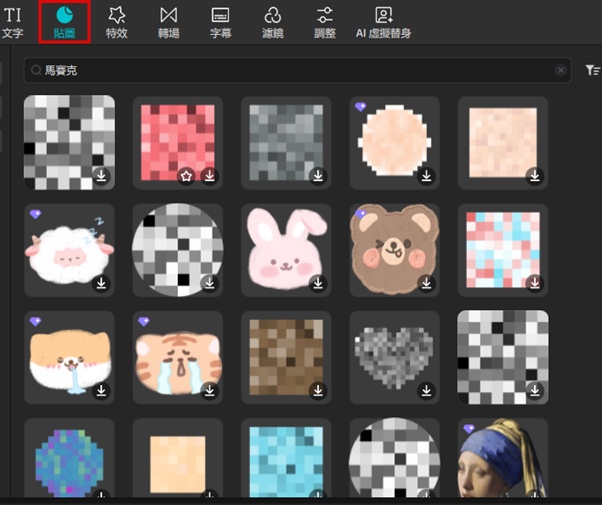Select the Girl with Pearl Earring sticker
Screen dimensions: 602x505
[x=502, y=460]
